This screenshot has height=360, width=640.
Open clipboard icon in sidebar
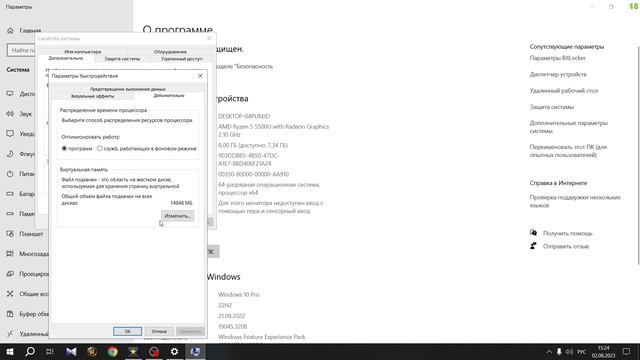pyautogui.click(x=10, y=313)
